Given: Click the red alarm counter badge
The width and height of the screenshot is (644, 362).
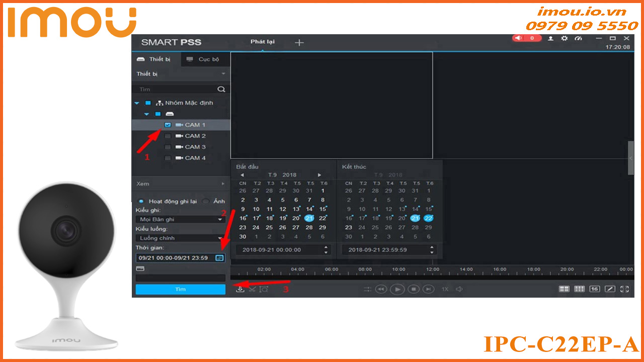Looking at the screenshot, I should 527,38.
